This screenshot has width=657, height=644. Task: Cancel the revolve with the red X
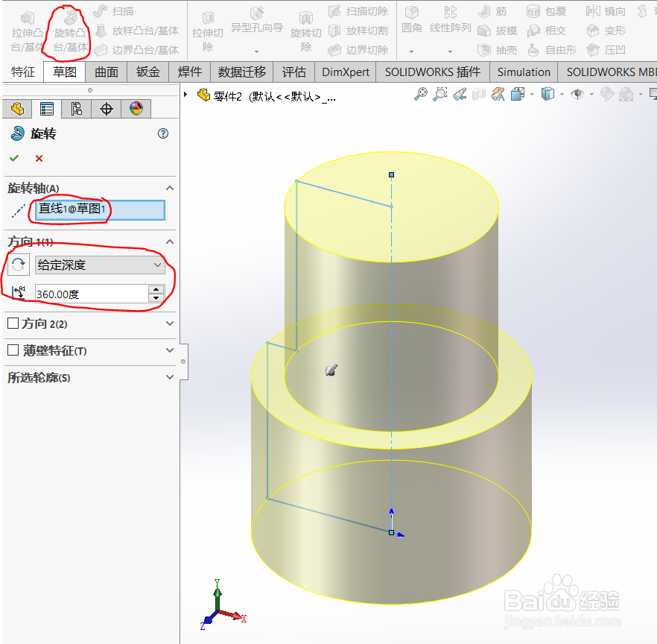39,159
